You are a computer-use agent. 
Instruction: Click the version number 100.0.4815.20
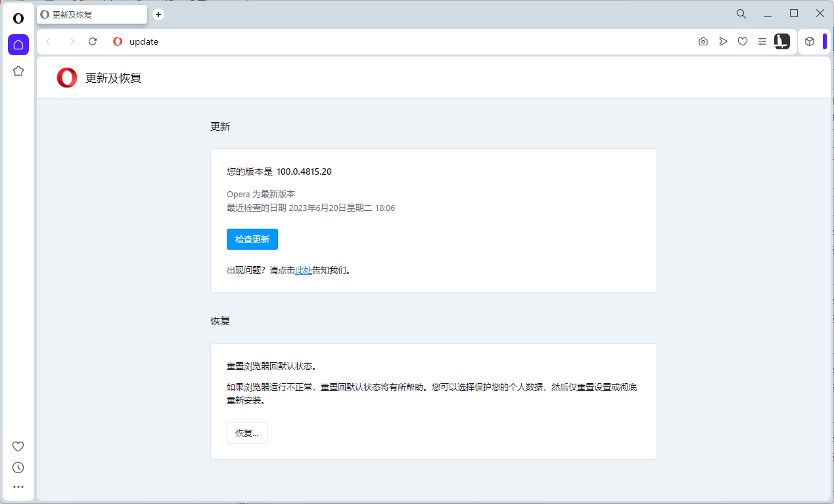point(304,172)
